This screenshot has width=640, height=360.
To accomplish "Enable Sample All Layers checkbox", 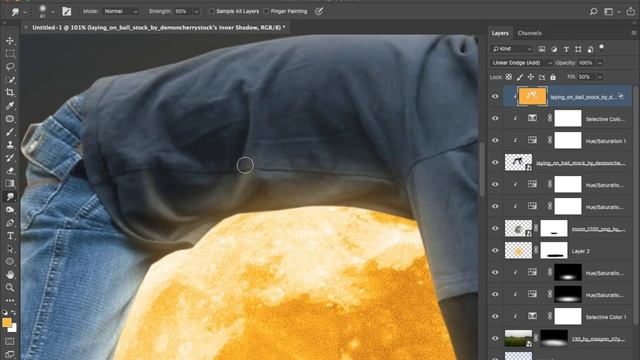I will coord(212,11).
